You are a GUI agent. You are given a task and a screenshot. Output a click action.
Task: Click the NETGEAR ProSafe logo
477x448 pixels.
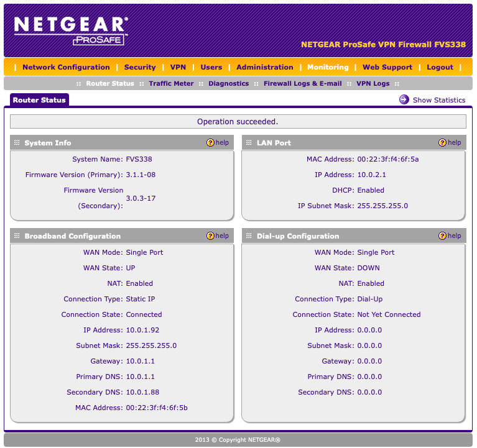70,30
